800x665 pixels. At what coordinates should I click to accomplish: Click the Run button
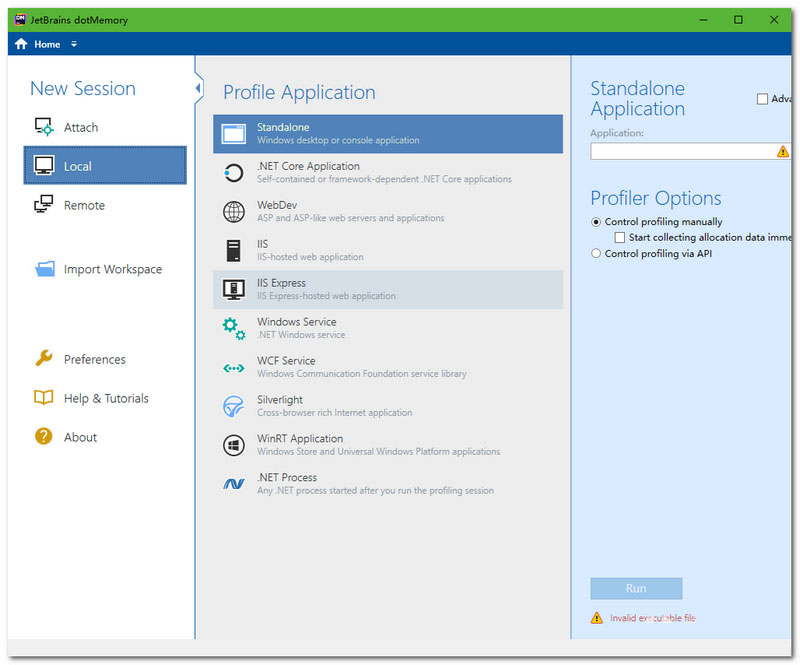pos(636,588)
